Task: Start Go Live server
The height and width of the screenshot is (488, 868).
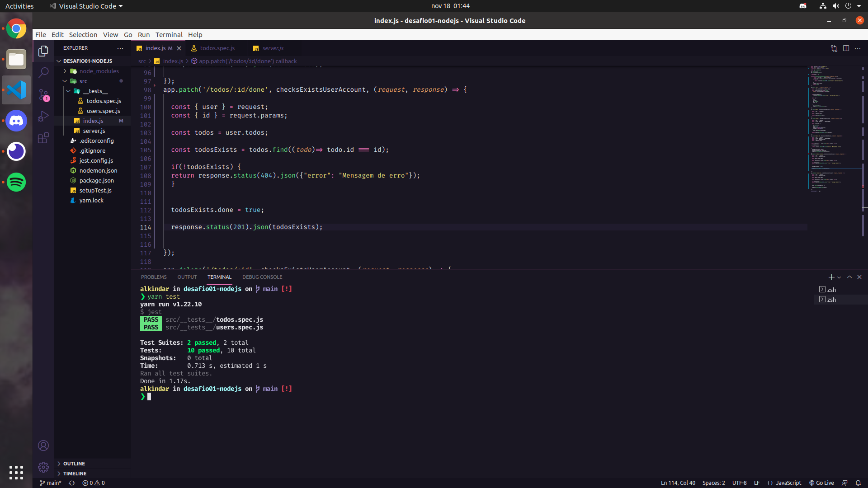Action: [x=822, y=483]
